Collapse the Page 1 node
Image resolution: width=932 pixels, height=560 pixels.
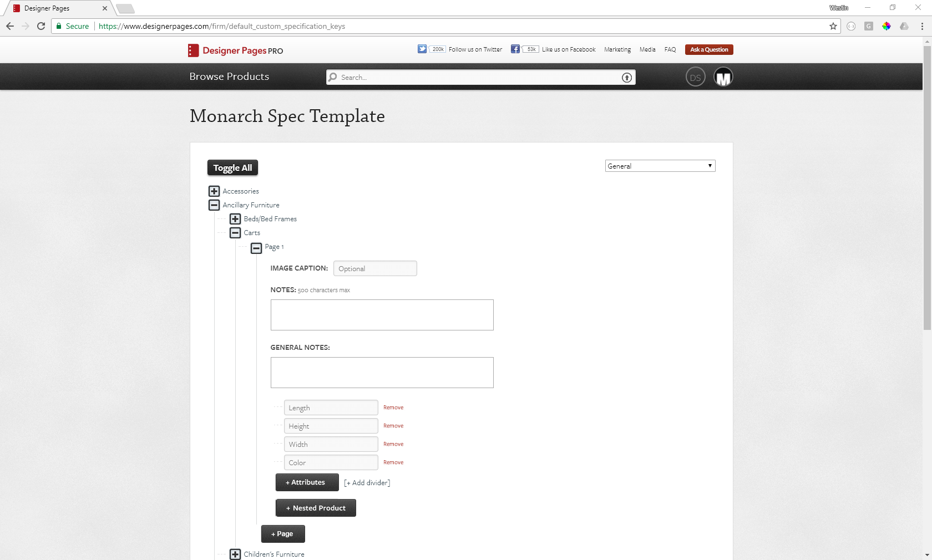(256, 248)
